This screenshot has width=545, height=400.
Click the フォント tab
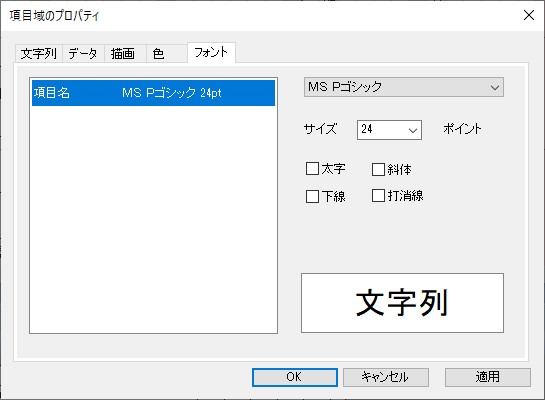(211, 52)
